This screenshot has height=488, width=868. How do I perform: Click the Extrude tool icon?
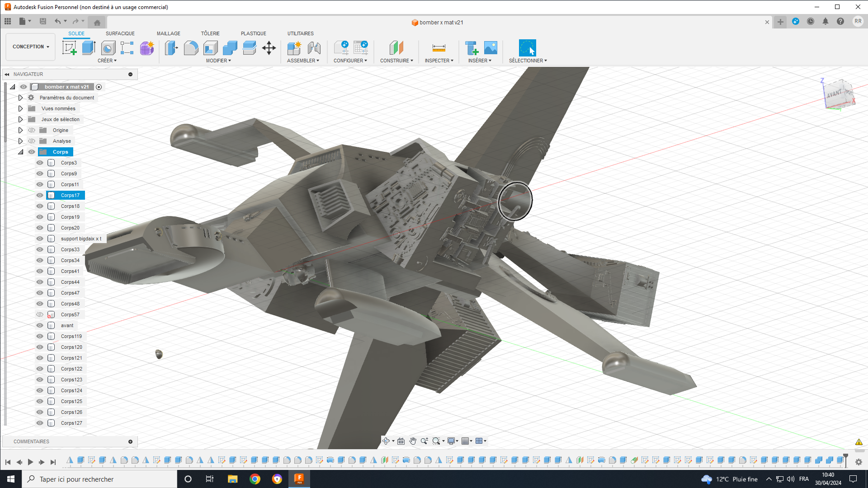[x=89, y=48]
